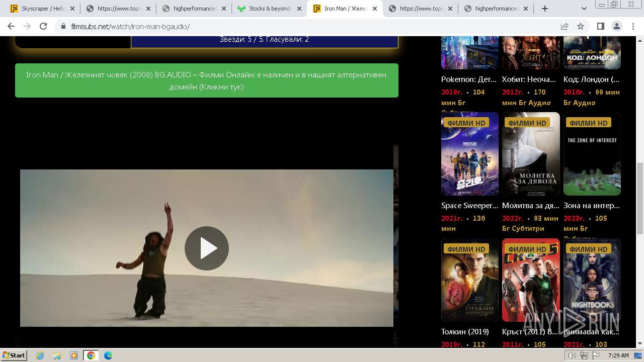View the site information lock icon
The width and height of the screenshot is (644, 362).
[x=63, y=26]
